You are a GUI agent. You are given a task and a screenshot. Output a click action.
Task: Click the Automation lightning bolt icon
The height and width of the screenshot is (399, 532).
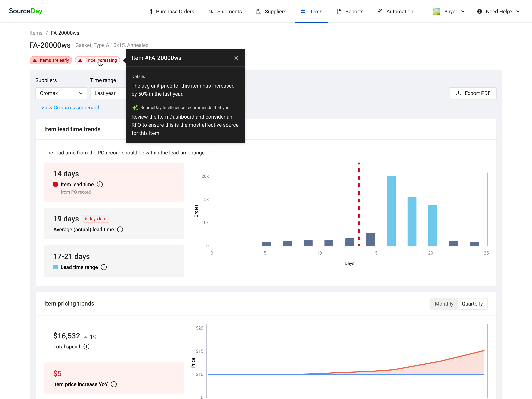tap(380, 11)
